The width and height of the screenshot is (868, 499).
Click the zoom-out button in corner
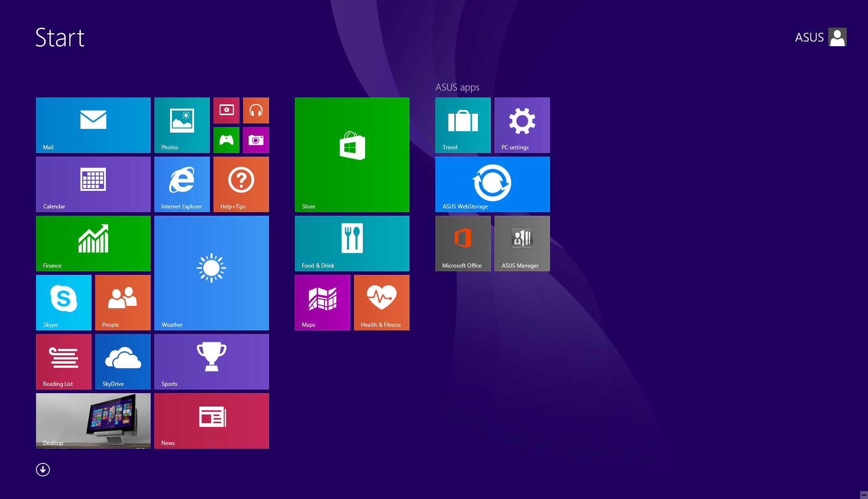[x=863, y=495]
